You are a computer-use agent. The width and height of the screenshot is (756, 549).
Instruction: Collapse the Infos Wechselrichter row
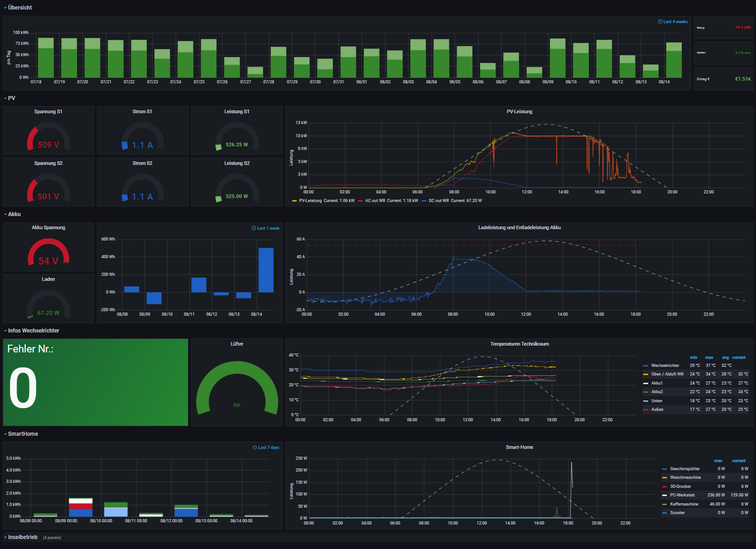pyautogui.click(x=33, y=331)
